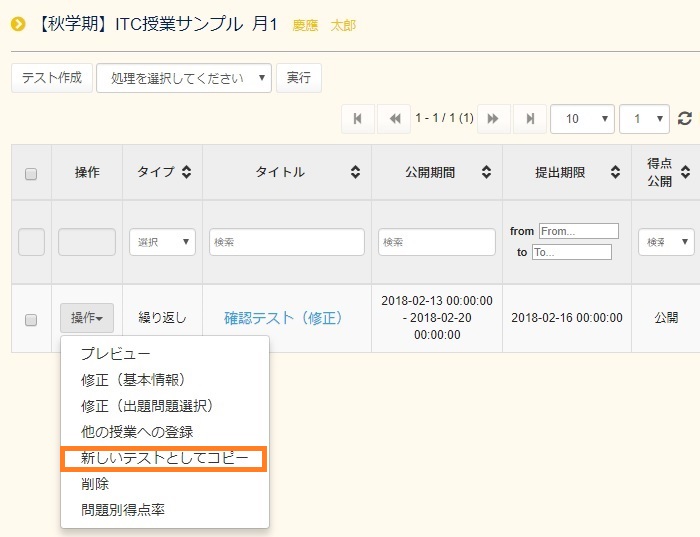The width and height of the screenshot is (700, 537).
Task: Tick the checkbox for 確認テスト row
Action: pos(31,319)
